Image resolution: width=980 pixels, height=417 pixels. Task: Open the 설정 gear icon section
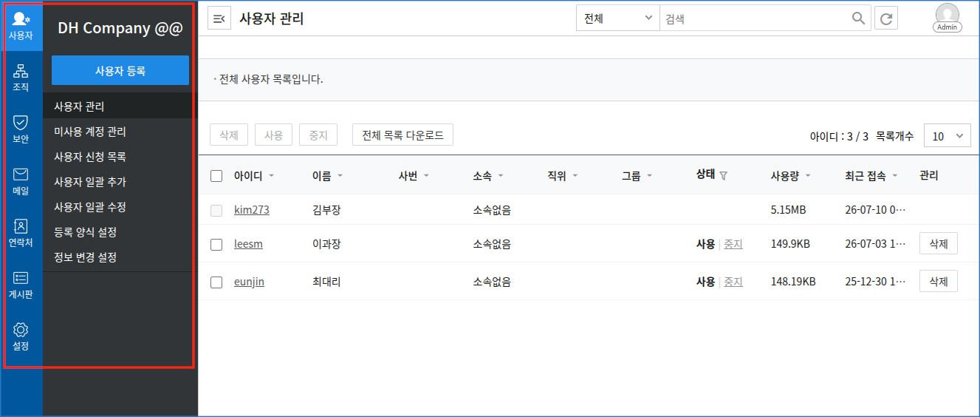[x=21, y=336]
